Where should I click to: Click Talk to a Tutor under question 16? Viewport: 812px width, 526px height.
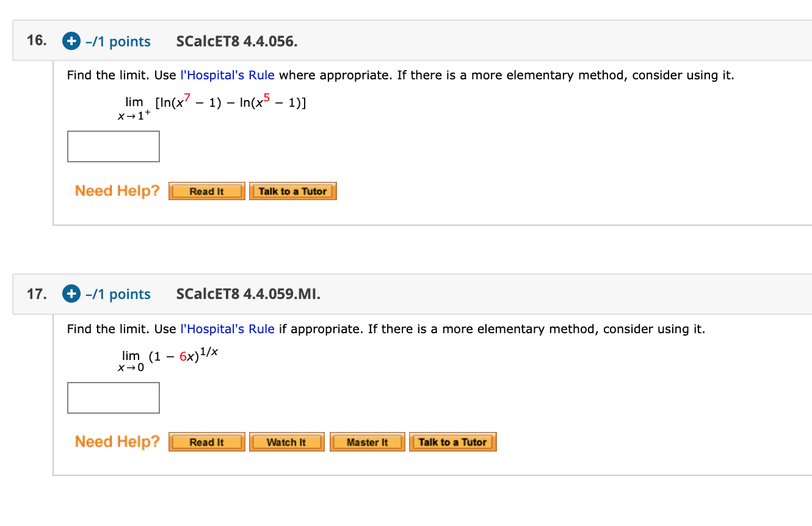pos(292,190)
